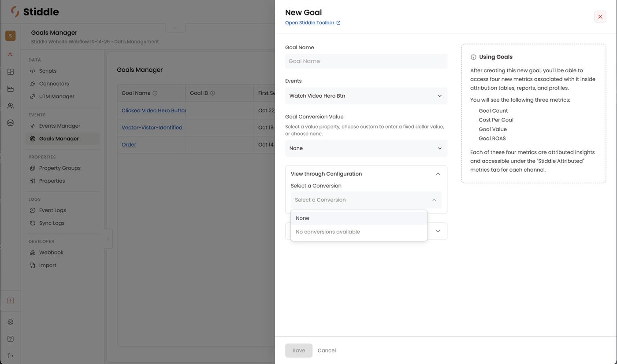Open the data management database icon
This screenshot has width=617, height=364.
(11, 123)
